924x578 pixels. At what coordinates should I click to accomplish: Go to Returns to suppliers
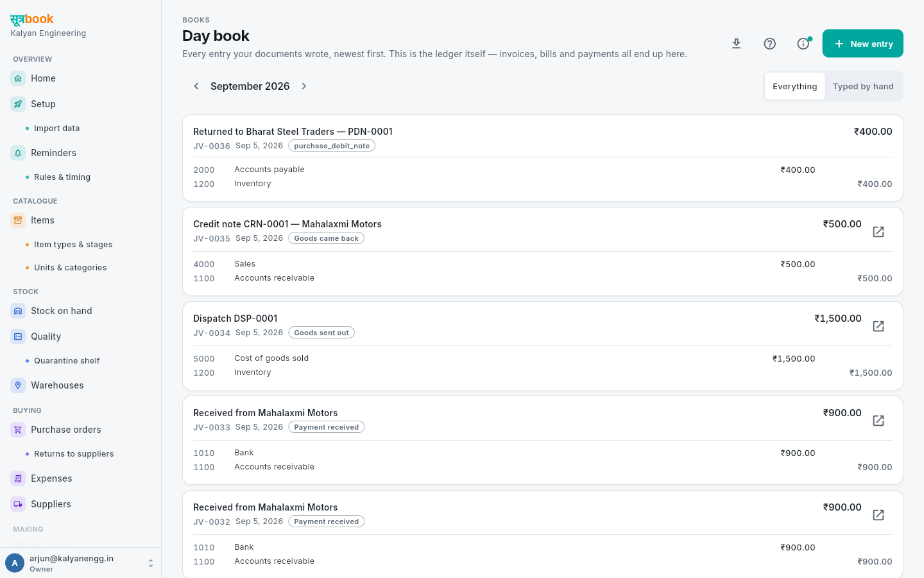(x=74, y=454)
